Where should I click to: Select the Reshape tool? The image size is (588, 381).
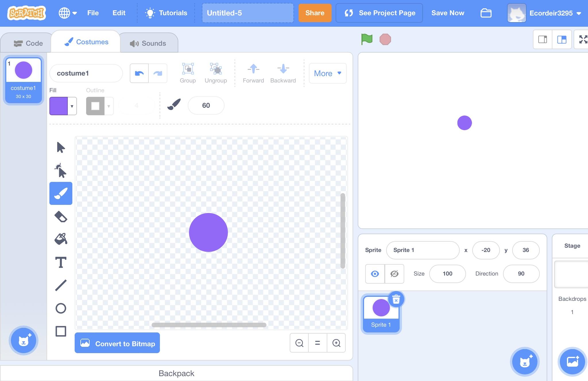click(61, 171)
